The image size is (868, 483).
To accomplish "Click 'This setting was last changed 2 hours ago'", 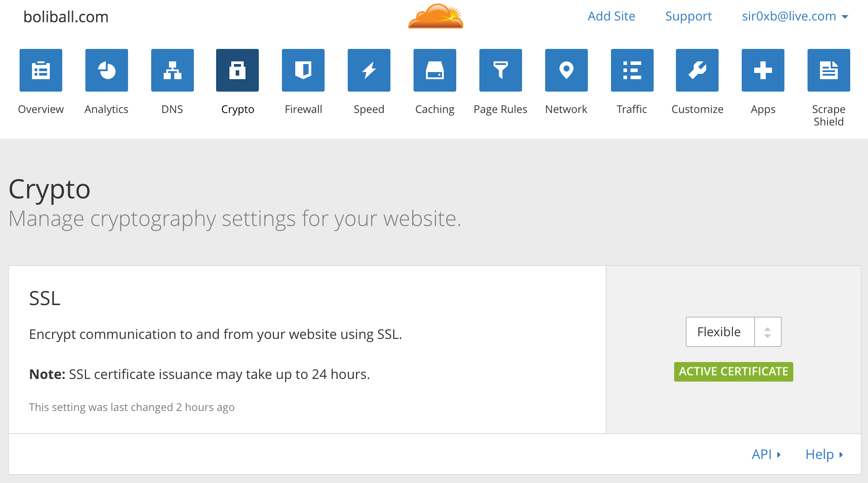I will coord(132,407).
